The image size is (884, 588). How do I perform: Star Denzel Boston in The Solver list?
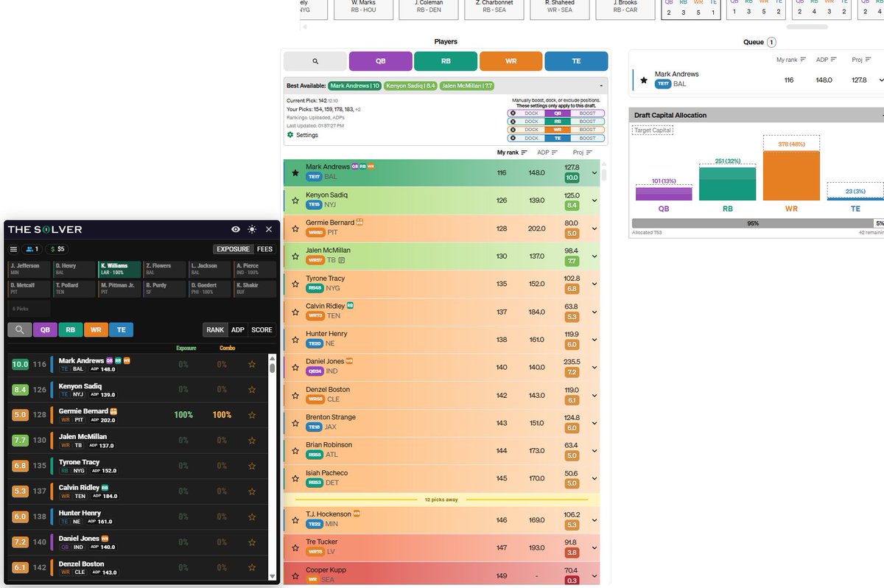(x=252, y=567)
